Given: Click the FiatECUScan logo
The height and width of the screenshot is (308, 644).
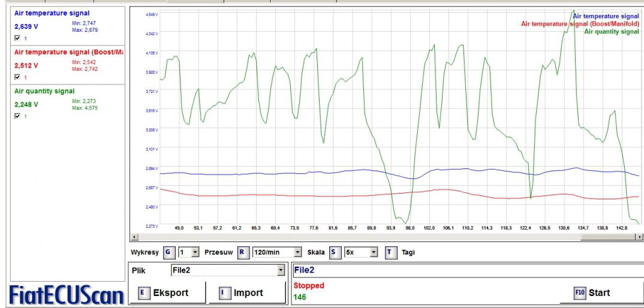Looking at the screenshot, I should (x=67, y=294).
